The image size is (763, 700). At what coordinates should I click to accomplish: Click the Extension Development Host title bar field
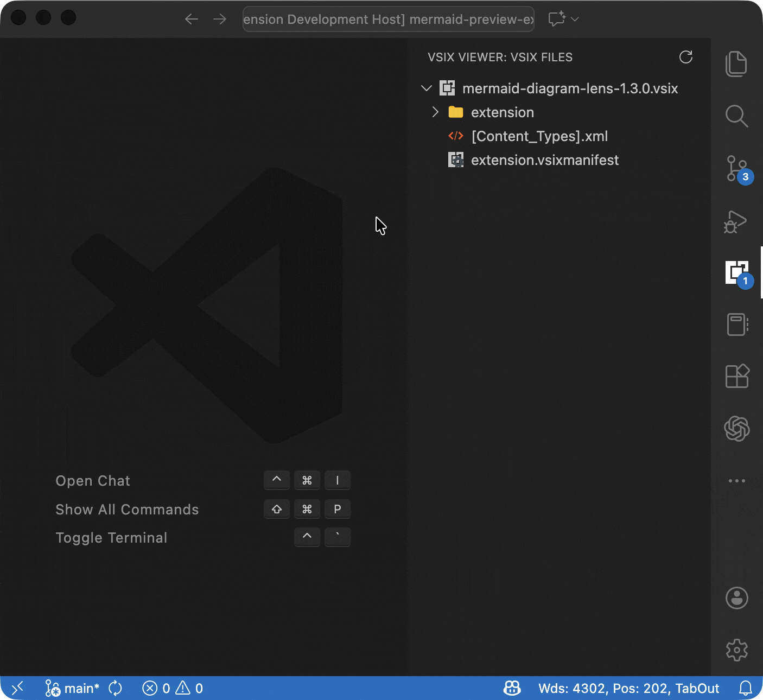[387, 19]
